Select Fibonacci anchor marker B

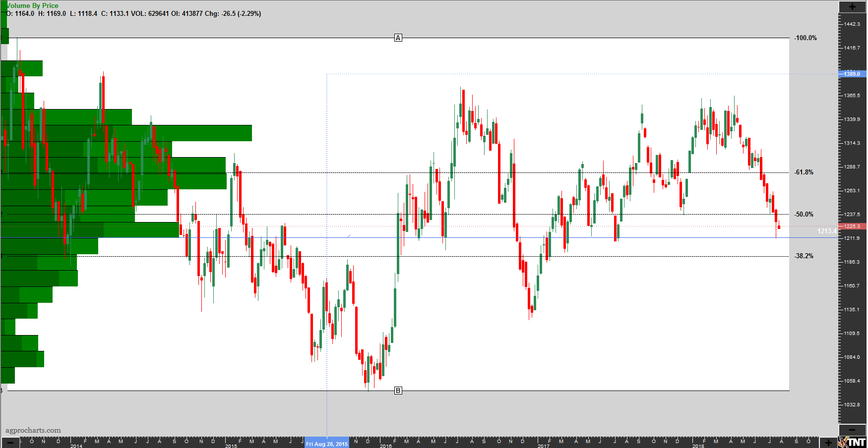[398, 391]
